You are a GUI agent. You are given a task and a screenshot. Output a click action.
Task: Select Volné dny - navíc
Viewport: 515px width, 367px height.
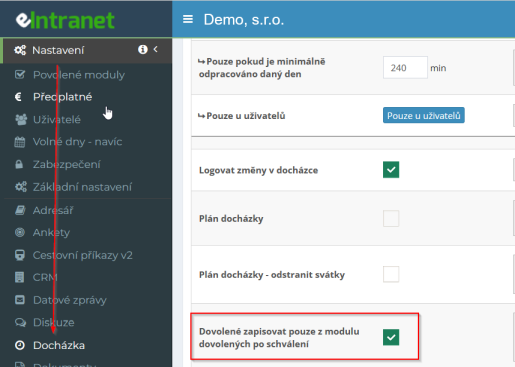[77, 142]
